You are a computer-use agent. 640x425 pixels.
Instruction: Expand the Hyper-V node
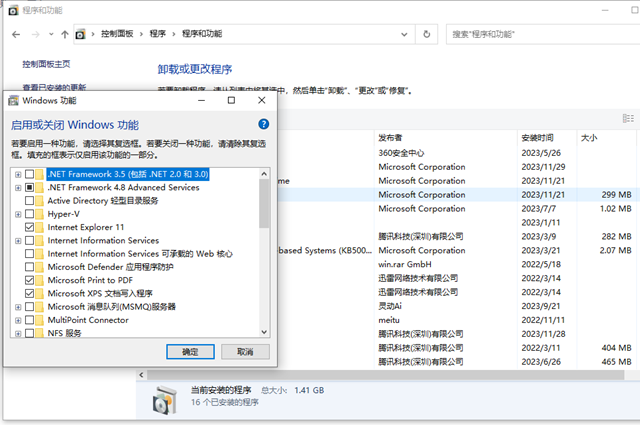click(x=18, y=214)
